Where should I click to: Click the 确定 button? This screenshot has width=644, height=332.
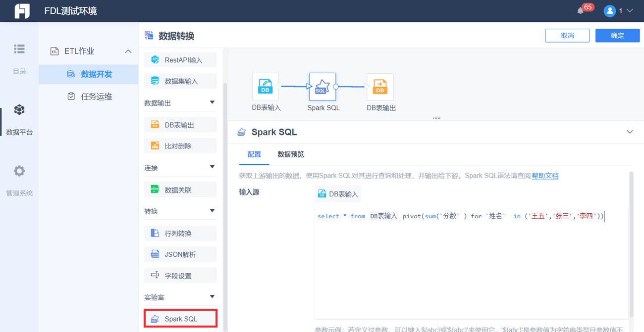[617, 36]
